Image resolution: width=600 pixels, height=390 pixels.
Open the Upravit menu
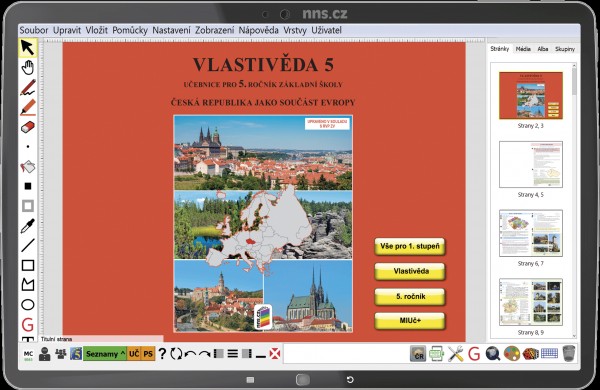click(x=67, y=30)
